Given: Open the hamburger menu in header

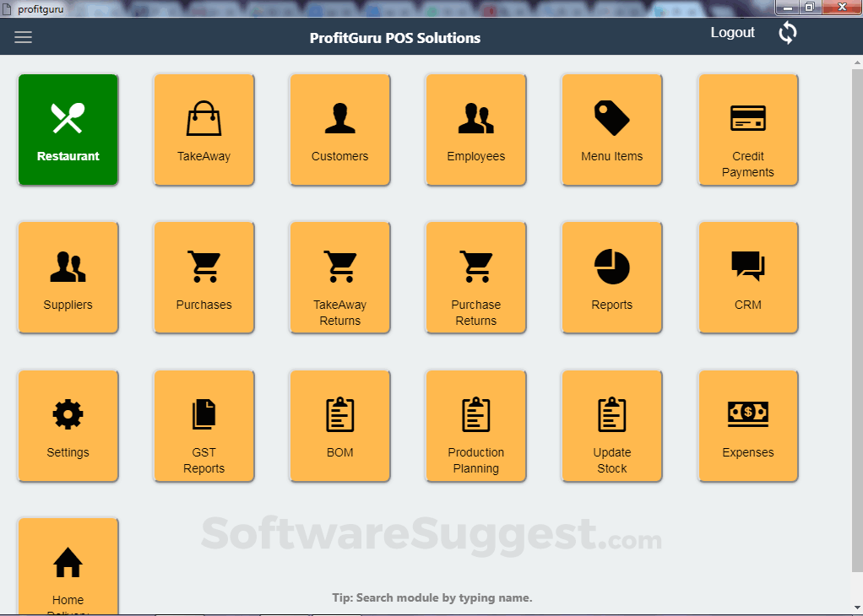Looking at the screenshot, I should pos(23,37).
